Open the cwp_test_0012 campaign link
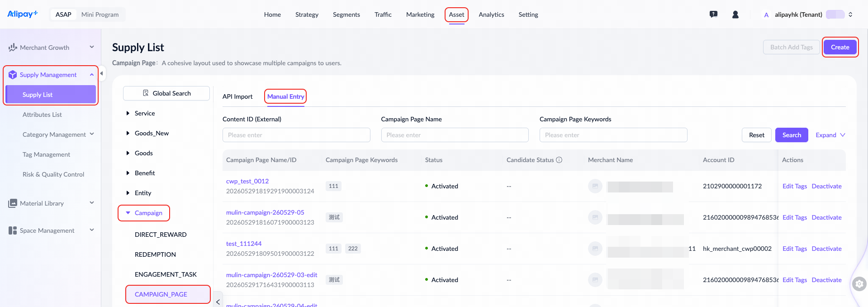Screen dimensions: 868x307 247,181
